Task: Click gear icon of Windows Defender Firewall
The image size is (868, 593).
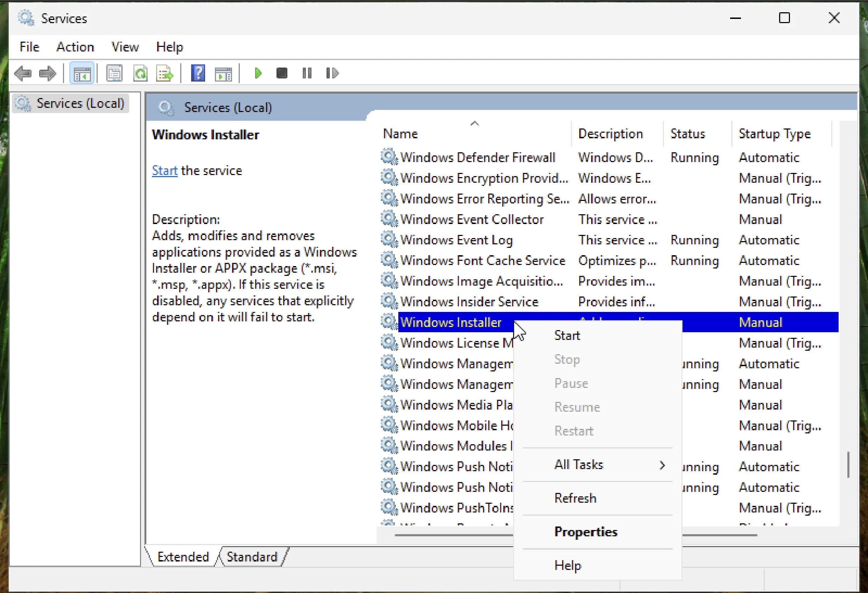Action: (389, 157)
